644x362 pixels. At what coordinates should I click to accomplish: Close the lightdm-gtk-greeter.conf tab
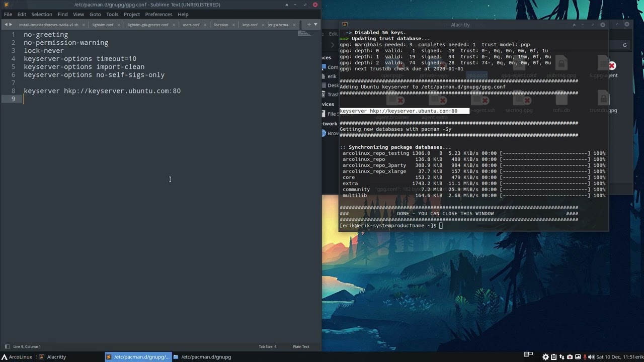click(174, 25)
